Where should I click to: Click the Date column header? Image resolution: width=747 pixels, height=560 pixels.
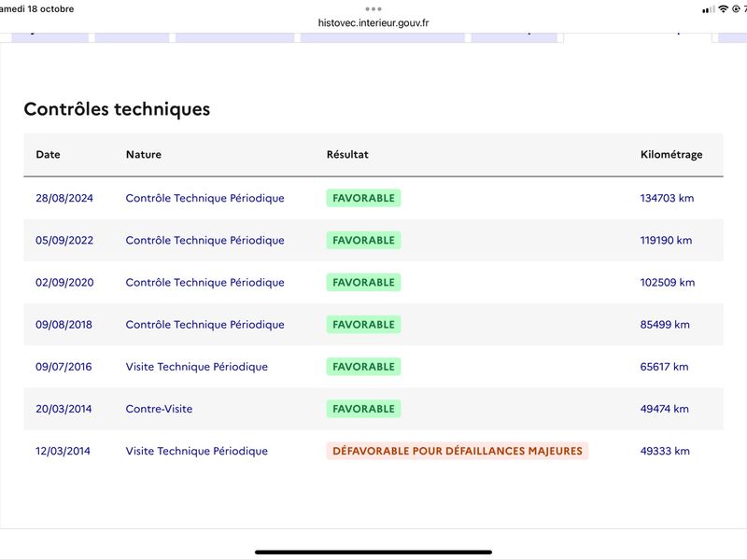point(48,155)
